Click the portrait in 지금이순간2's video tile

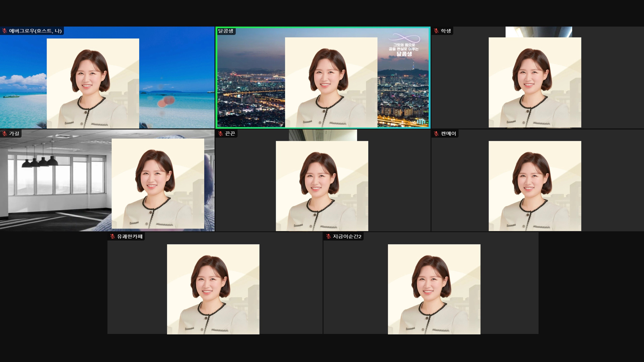[x=434, y=289]
